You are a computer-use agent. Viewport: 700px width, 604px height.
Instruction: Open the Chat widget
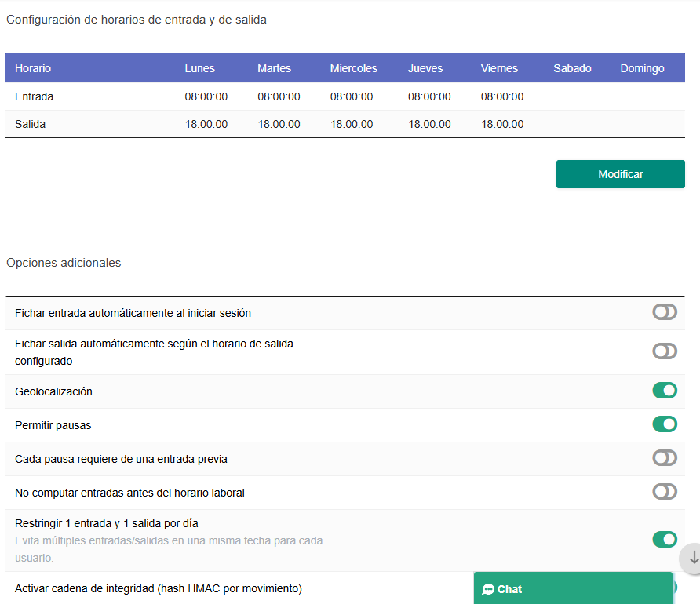tap(573, 588)
